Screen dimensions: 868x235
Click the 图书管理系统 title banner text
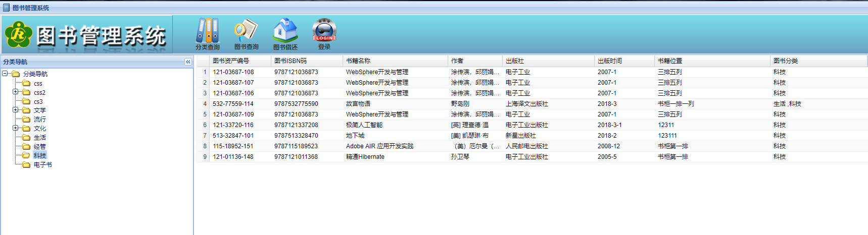101,36
